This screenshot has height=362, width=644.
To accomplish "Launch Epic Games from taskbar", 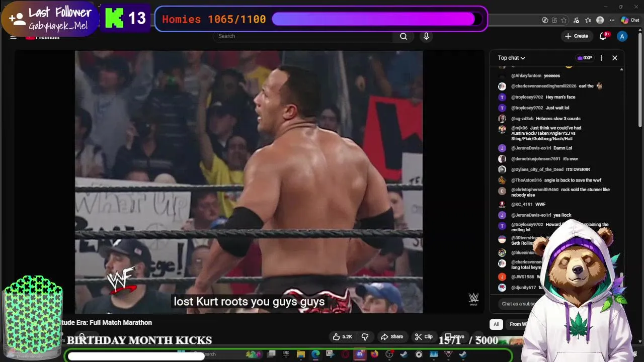I will tap(286, 354).
